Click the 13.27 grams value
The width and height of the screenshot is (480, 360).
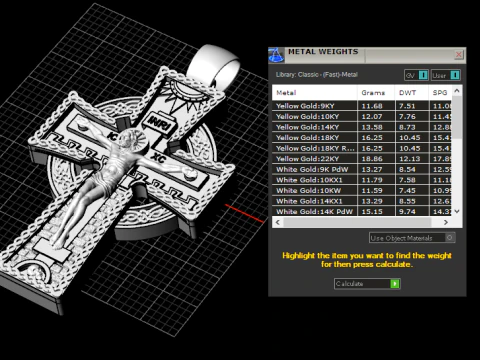point(372,170)
